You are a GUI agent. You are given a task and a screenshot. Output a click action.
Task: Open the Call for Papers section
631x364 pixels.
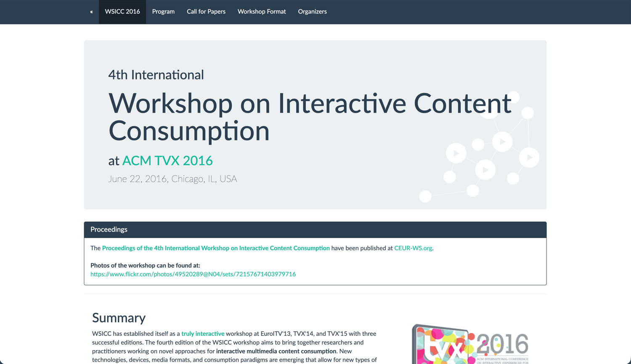(x=206, y=12)
